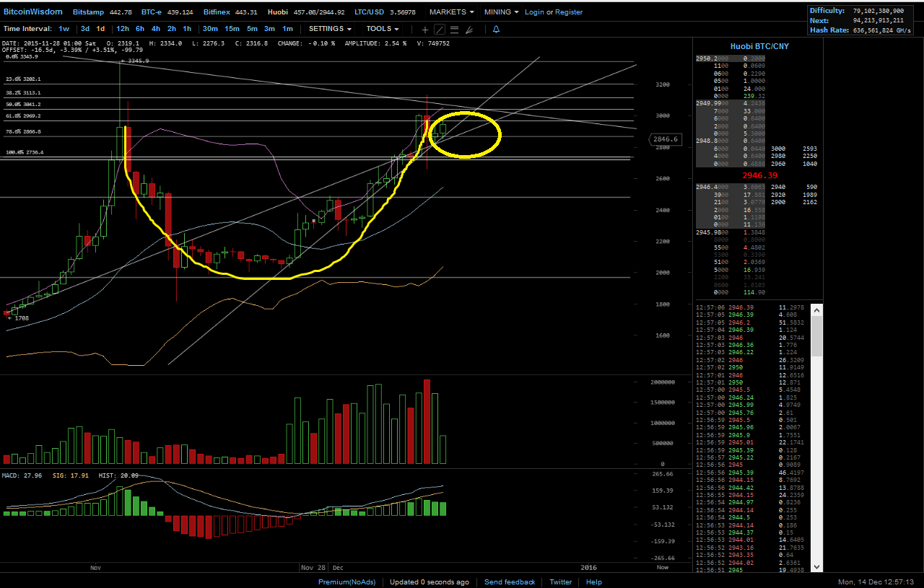Set chart interval to 1m
This screenshot has height=588, width=924.
[287, 29]
